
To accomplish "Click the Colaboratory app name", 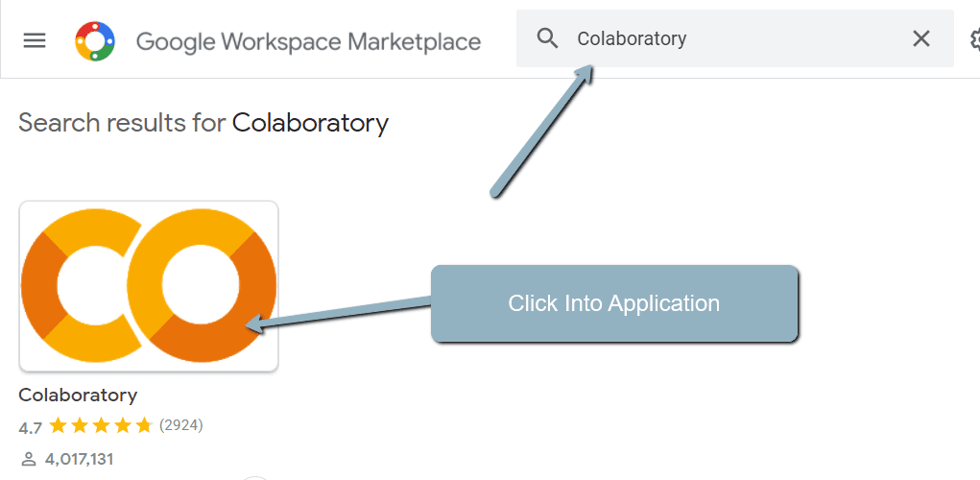I will click(78, 395).
